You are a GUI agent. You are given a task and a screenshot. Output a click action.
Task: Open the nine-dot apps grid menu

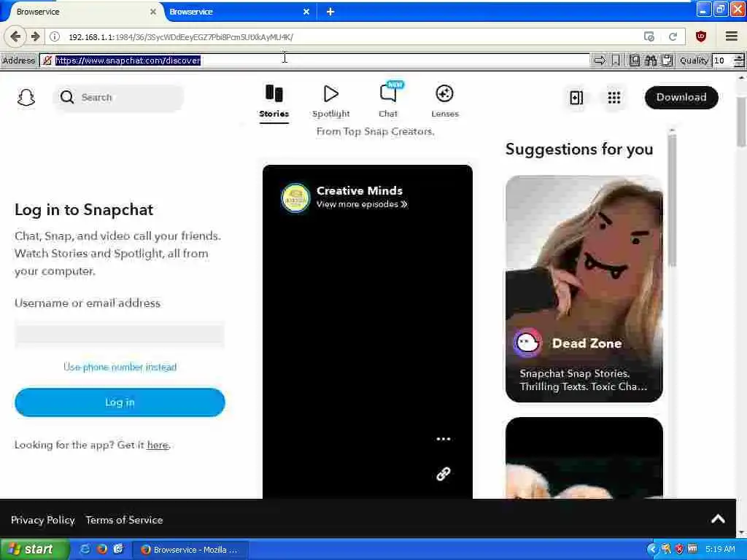[614, 98]
